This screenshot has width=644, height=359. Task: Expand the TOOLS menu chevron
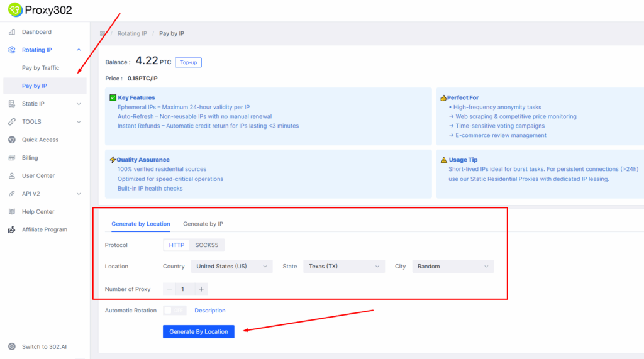click(79, 122)
